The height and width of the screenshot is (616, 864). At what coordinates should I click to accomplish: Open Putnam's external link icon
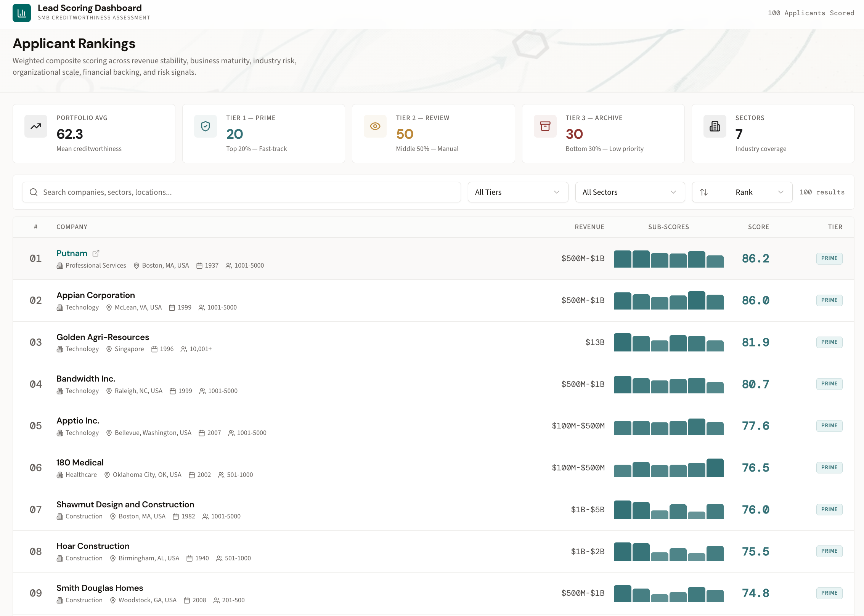click(x=96, y=253)
